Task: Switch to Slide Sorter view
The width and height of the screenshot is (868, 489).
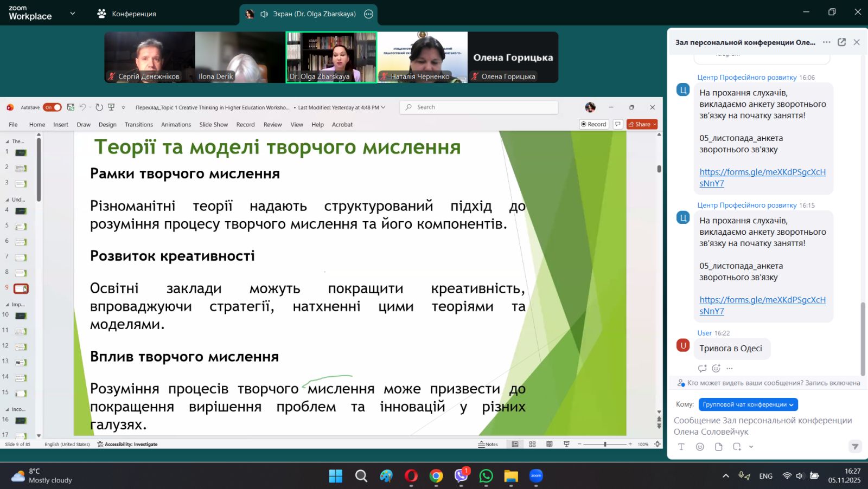Action: (x=532, y=444)
